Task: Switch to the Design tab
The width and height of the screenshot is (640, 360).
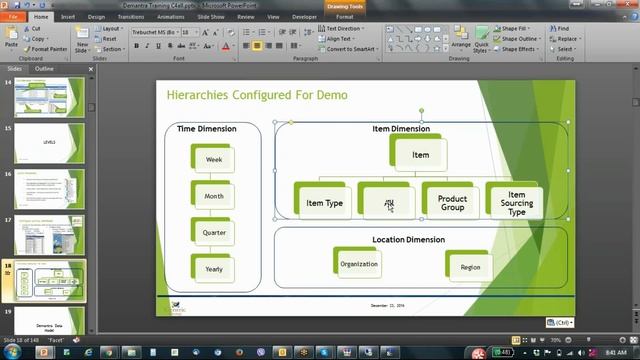Action: click(x=96, y=17)
